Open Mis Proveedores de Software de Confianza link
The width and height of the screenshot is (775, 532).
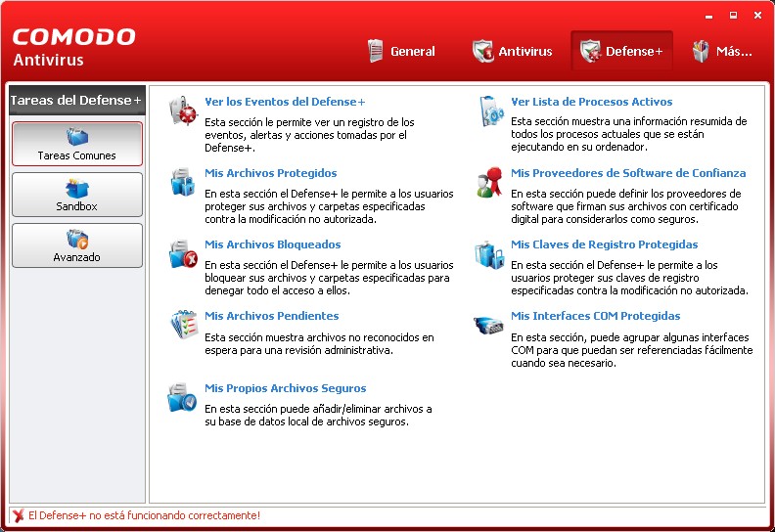(628, 173)
